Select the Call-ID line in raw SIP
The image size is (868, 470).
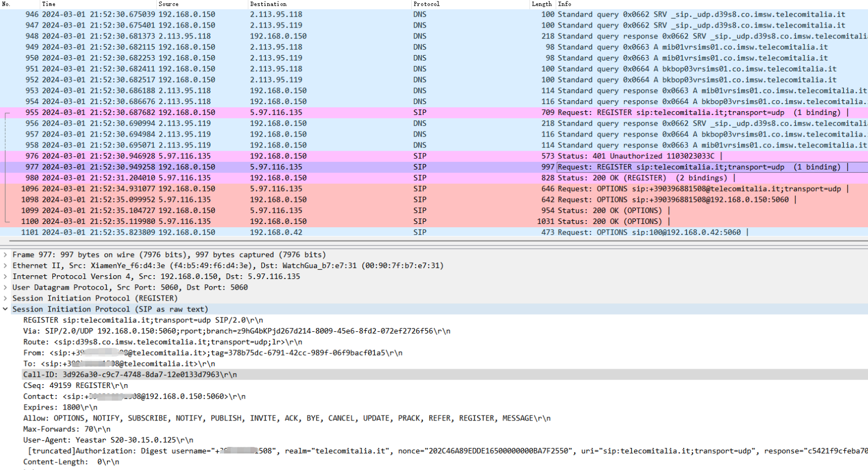130,375
